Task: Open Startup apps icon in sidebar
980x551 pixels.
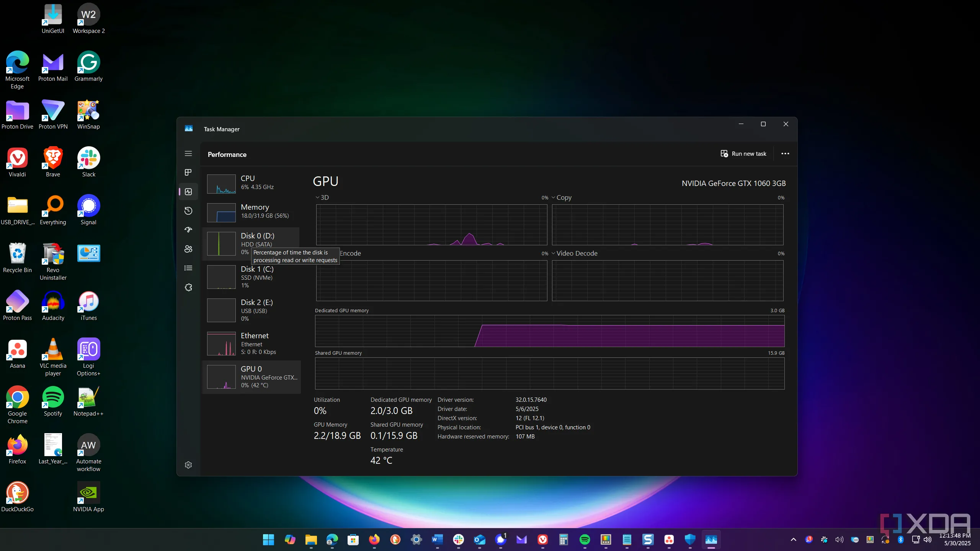Action: [188, 230]
